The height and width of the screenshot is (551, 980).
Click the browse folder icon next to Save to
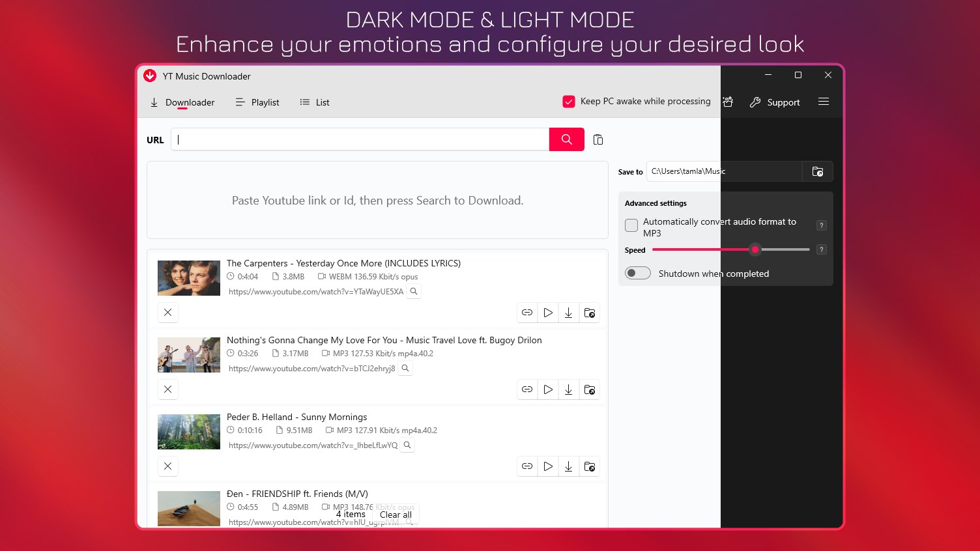coord(818,171)
